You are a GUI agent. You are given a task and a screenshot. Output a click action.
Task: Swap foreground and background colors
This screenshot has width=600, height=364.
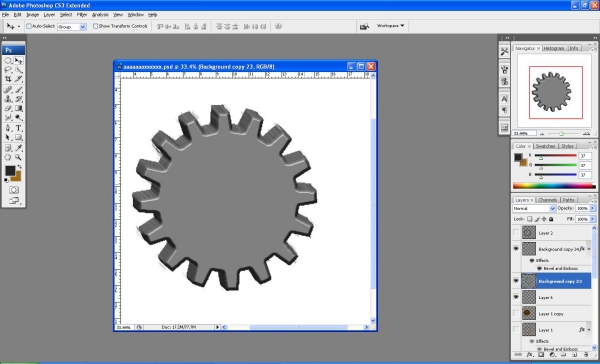(20, 167)
